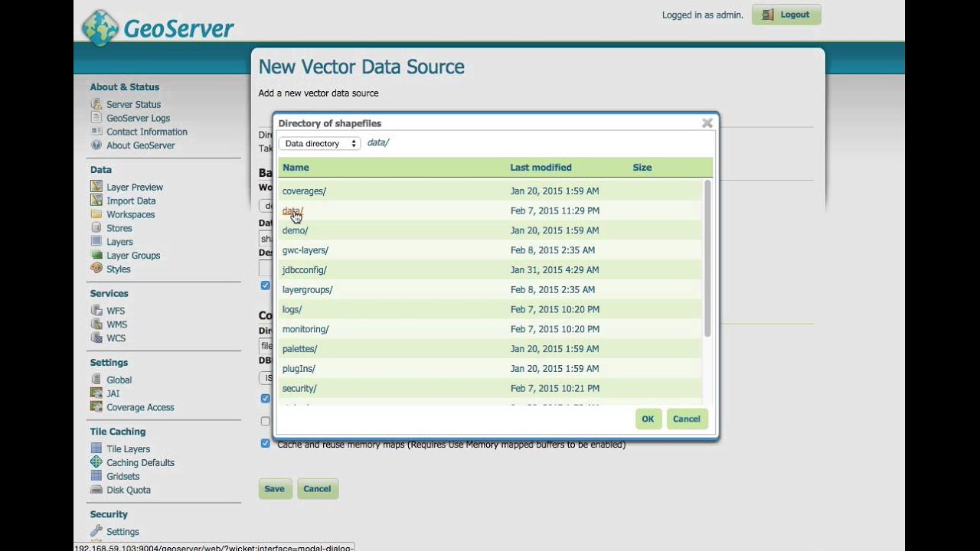
Task: Open the logs/ folder
Action: tap(292, 310)
